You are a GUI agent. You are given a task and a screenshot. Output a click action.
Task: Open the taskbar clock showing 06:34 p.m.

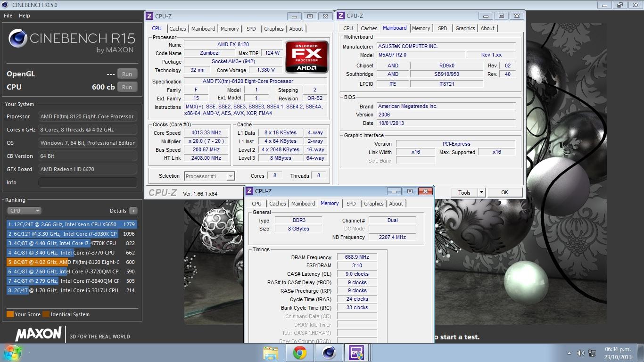coord(618,353)
